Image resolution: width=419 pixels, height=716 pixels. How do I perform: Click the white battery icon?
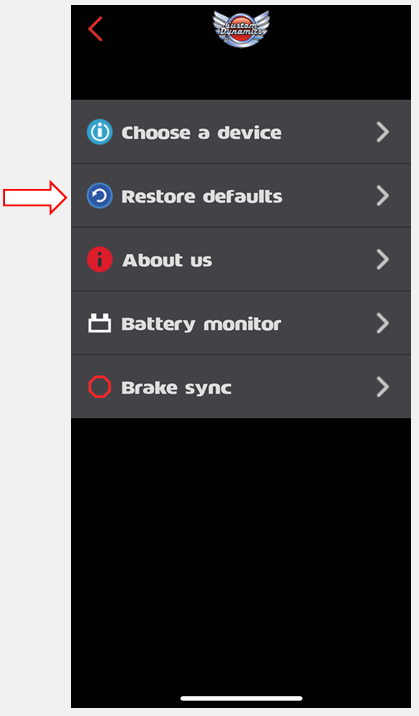(100, 323)
